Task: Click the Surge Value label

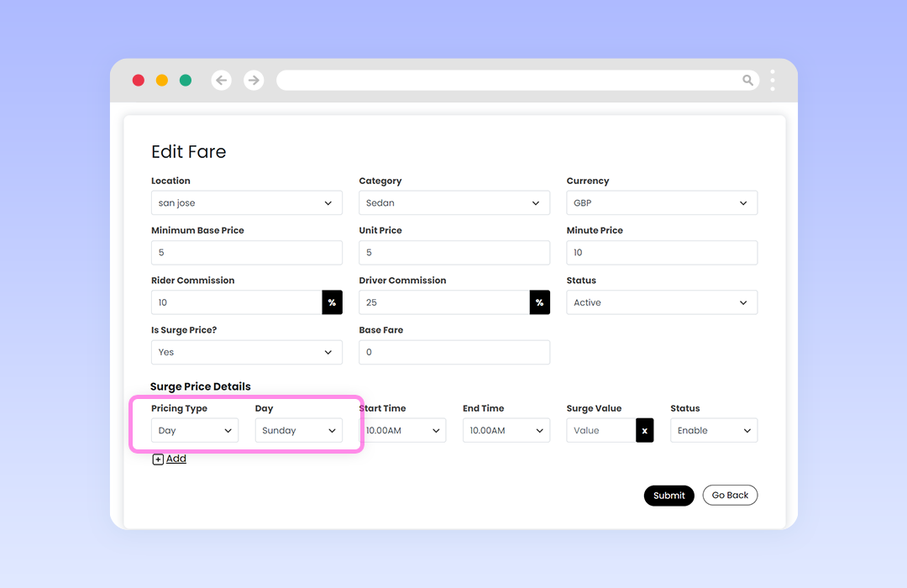Action: pos(594,408)
